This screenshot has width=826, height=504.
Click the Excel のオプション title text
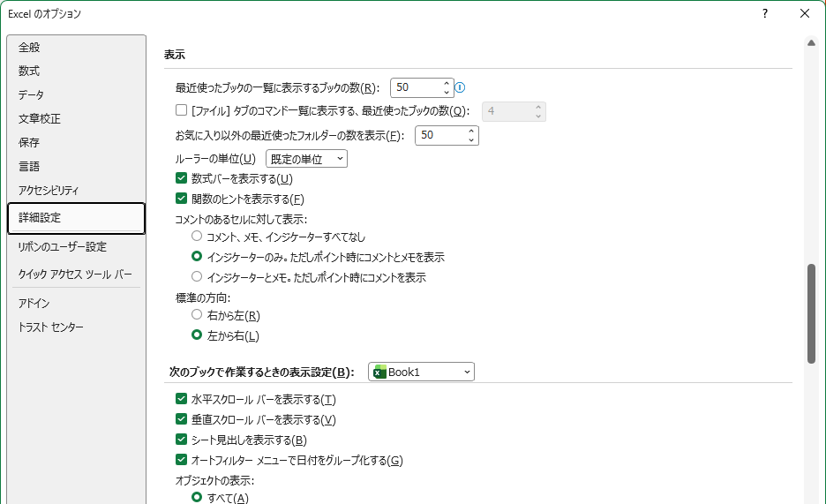tap(44, 14)
